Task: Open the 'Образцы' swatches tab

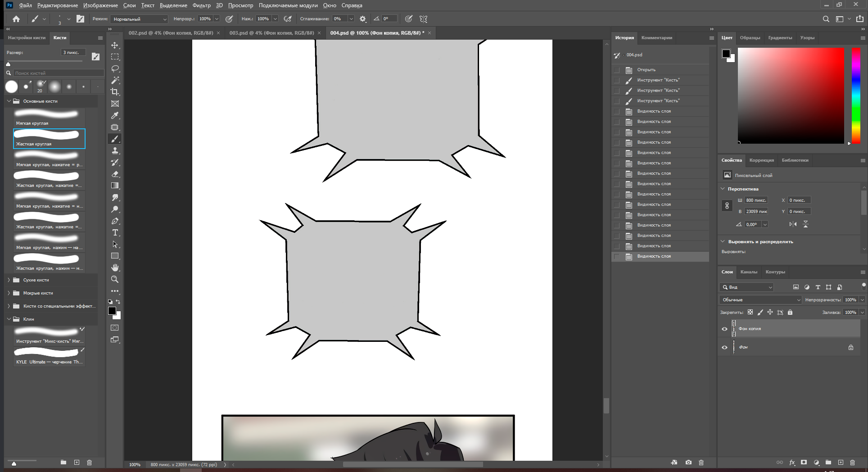Action: point(750,38)
